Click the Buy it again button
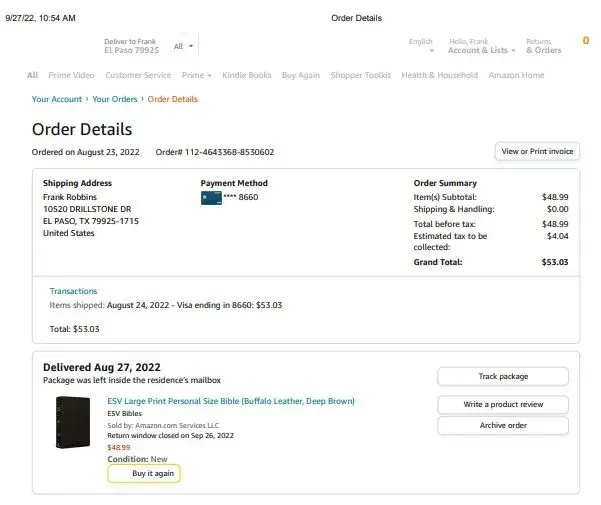Screen dimensions: 601x505 tap(144, 474)
